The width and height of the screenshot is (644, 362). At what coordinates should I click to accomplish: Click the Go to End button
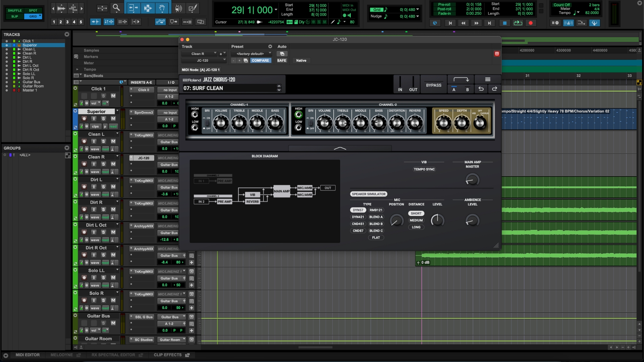point(489,23)
